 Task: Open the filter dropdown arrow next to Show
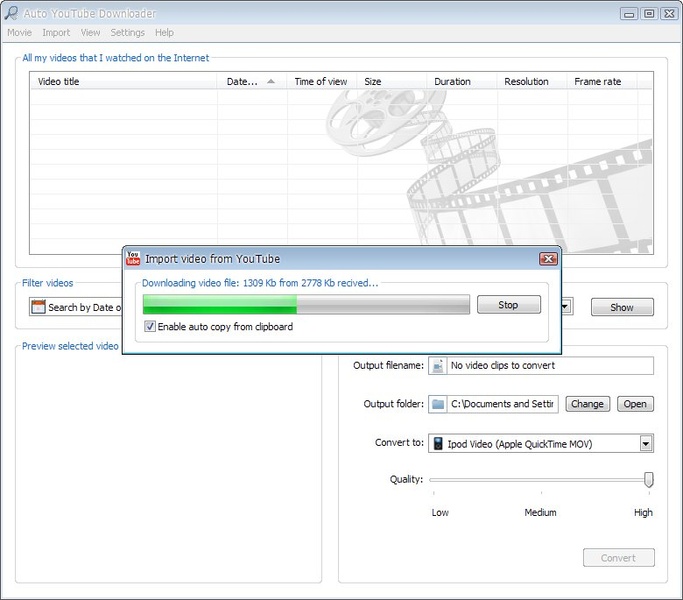click(567, 307)
